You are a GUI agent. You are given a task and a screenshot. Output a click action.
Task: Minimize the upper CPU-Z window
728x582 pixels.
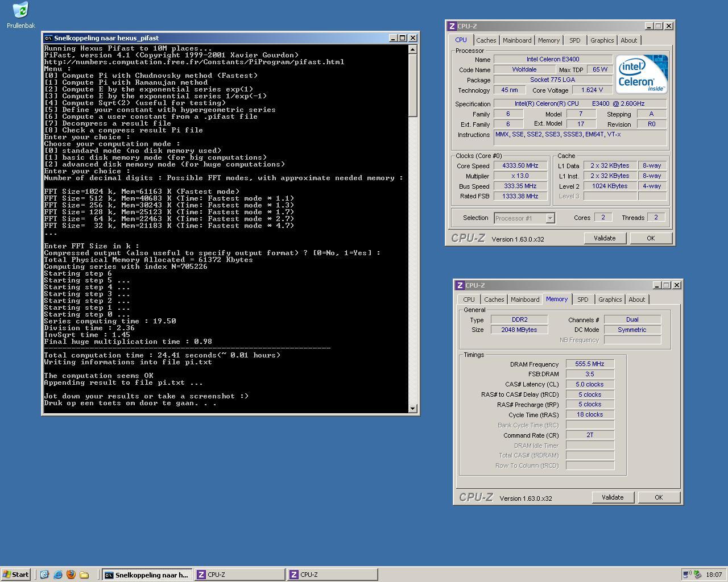pos(649,26)
